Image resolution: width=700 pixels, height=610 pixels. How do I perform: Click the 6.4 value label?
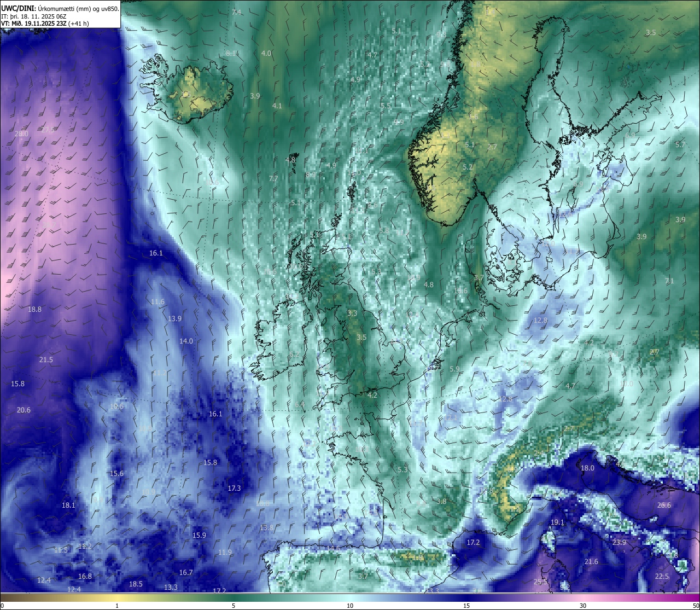[x=300, y=404]
